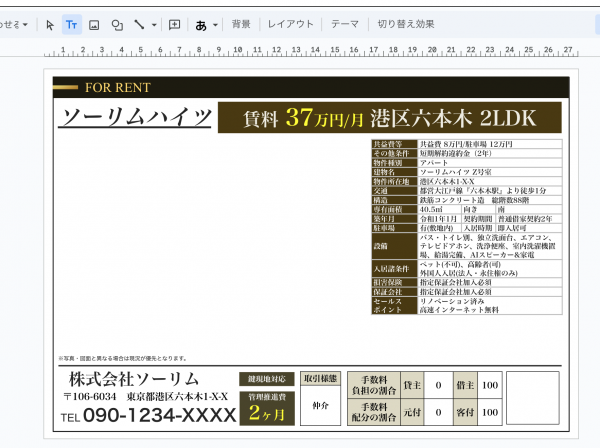The width and height of the screenshot is (600, 448).
Task: Select the ソーリムハイツ title text
Action: click(x=133, y=117)
